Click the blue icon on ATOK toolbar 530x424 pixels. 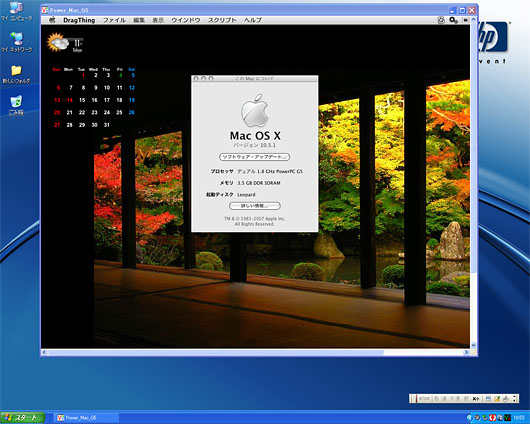488,399
